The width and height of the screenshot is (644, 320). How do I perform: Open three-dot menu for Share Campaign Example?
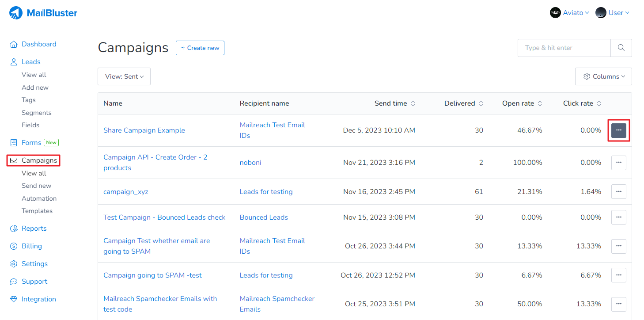click(x=618, y=130)
